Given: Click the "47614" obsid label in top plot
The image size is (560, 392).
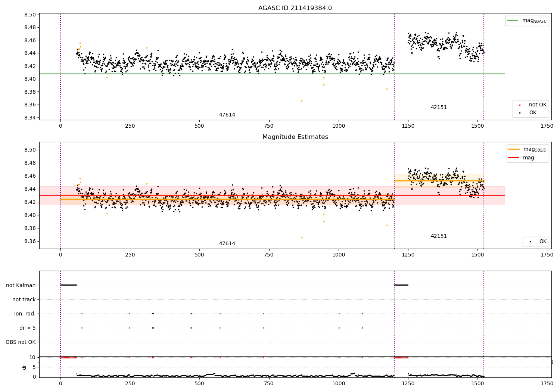Looking at the screenshot, I should coord(227,115).
